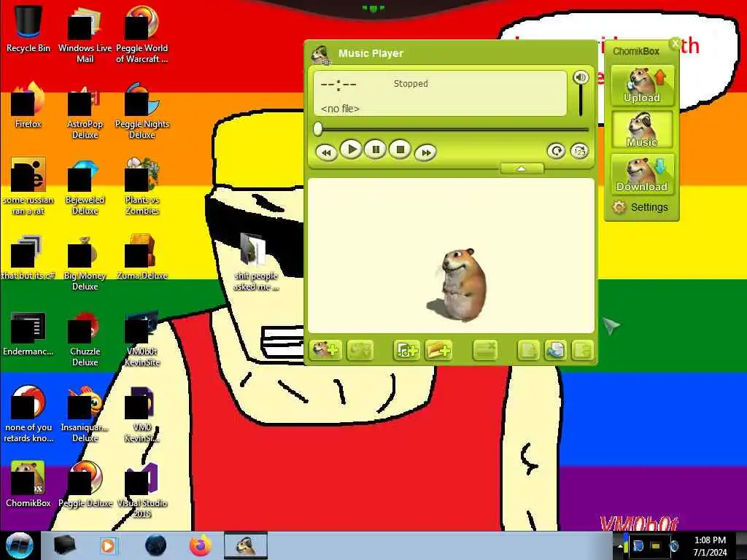Select AstroPop Deluxe desktop icon
Image resolution: width=747 pixels, height=560 pixels.
(85, 111)
